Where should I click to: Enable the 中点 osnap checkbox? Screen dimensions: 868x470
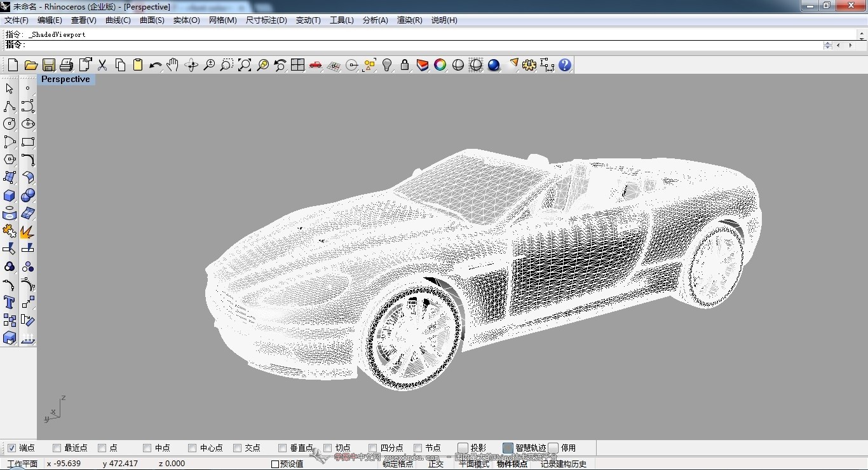click(x=147, y=448)
